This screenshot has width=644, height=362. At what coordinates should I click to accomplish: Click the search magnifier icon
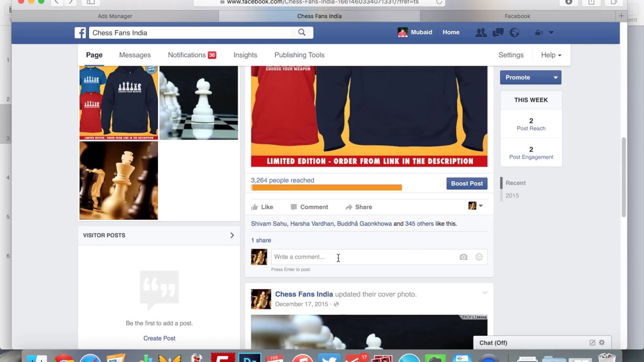click(302, 32)
